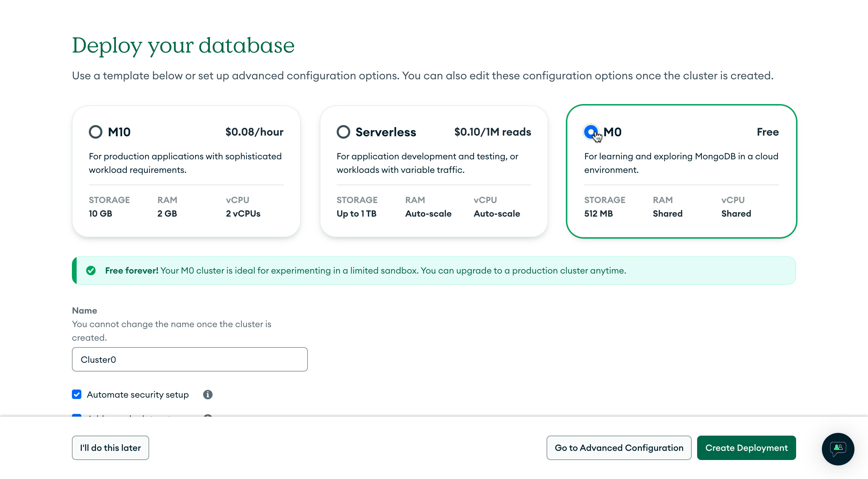Select the M0 free tier radio button
The image size is (868, 479).
click(x=591, y=132)
